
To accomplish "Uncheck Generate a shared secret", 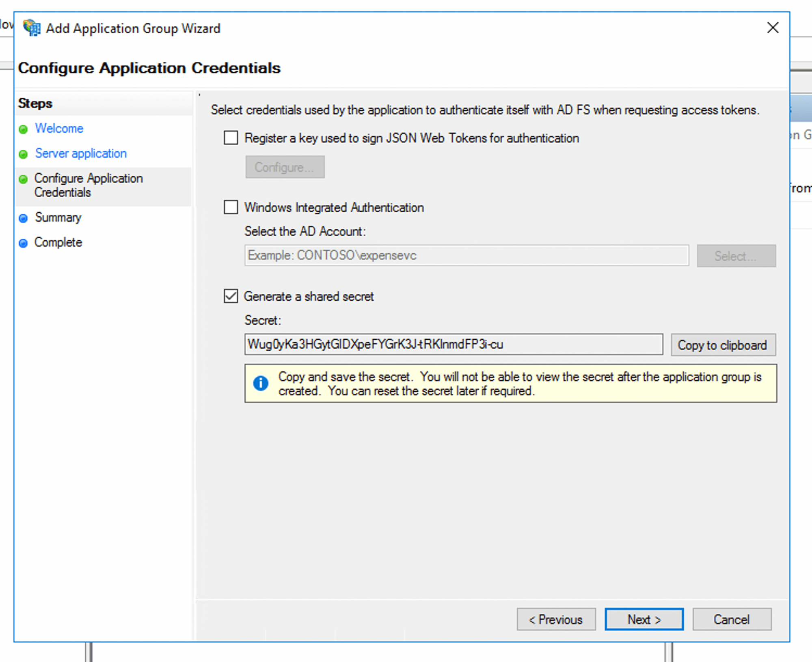I will tap(231, 296).
